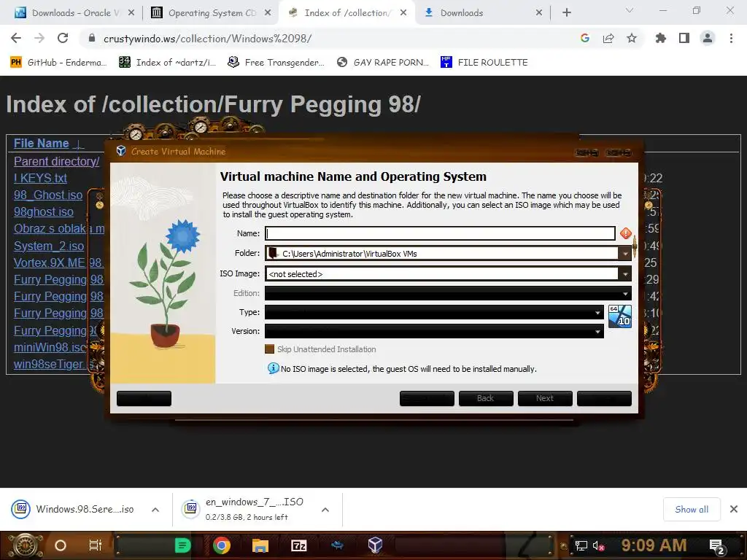Viewport: 747px width, 560px height.
Task: Click the green note app taskbar icon
Action: click(182, 545)
